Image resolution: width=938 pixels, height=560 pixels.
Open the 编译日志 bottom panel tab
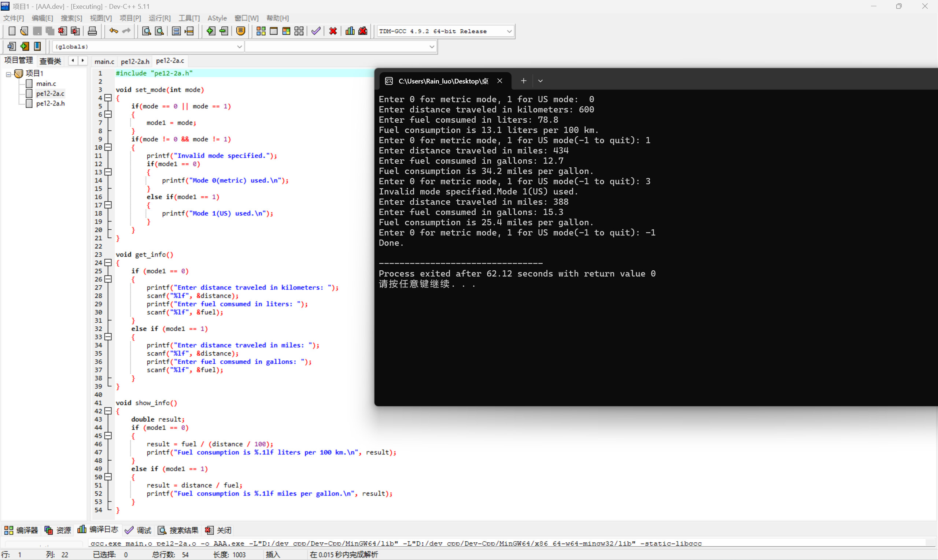98,530
